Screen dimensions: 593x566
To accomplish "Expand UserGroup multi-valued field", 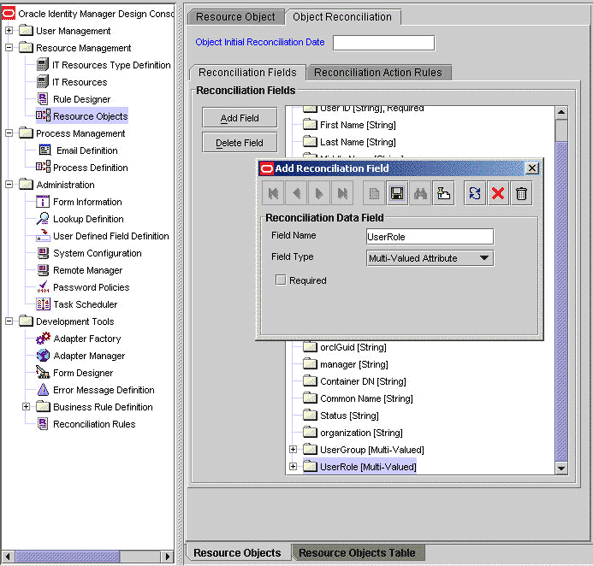I will [x=293, y=449].
